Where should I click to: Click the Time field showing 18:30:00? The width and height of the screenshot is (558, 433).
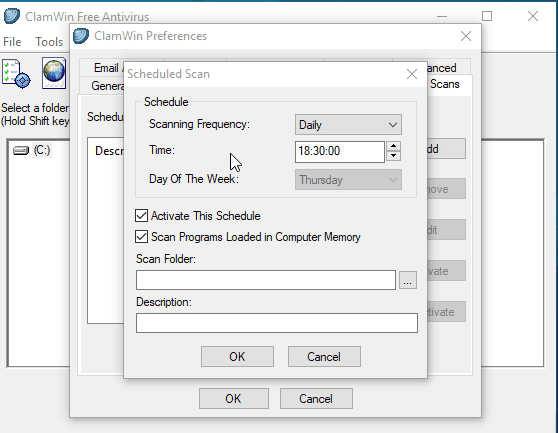[x=339, y=152]
